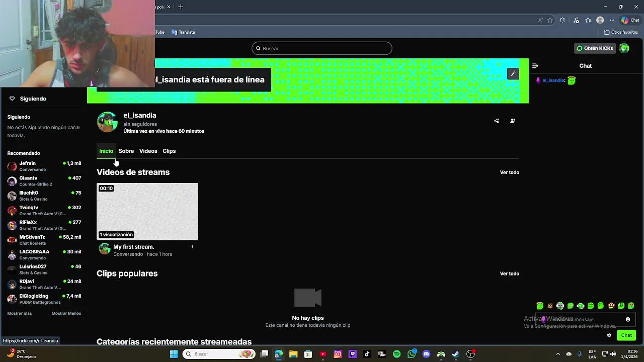644x362 pixels.
Task: Open recommended channel Giaantv
Action: (x=44, y=181)
